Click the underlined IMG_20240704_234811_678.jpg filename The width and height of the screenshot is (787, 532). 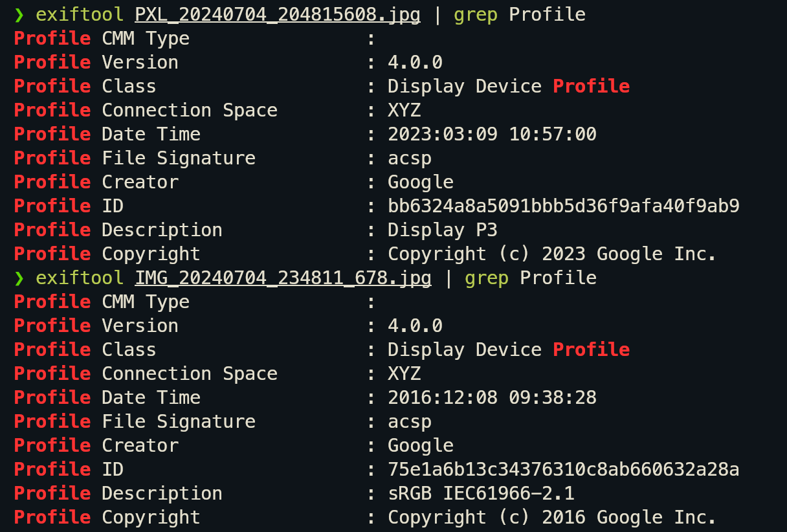click(283, 278)
